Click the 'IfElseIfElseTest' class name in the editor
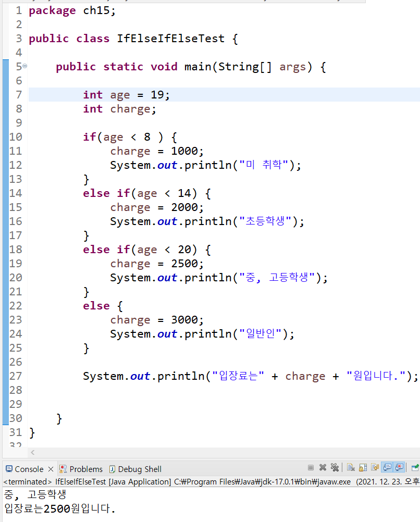The width and height of the screenshot is (420, 522). (170, 39)
